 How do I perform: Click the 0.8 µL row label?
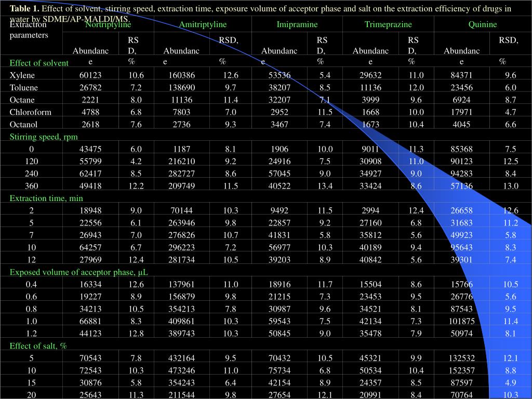31,309
